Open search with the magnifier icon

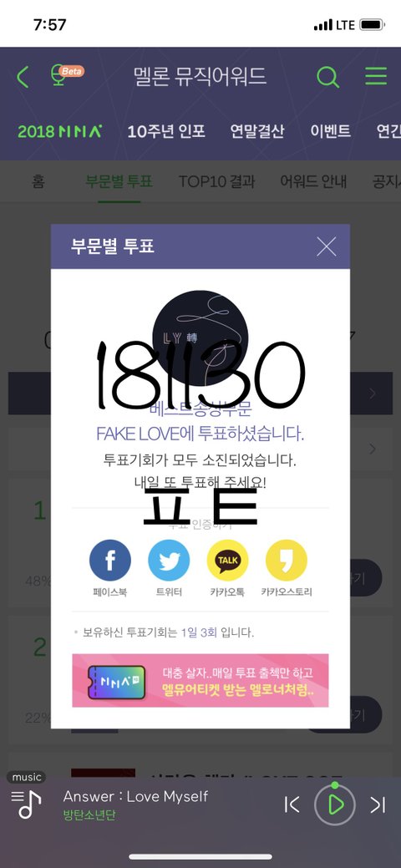click(x=327, y=76)
